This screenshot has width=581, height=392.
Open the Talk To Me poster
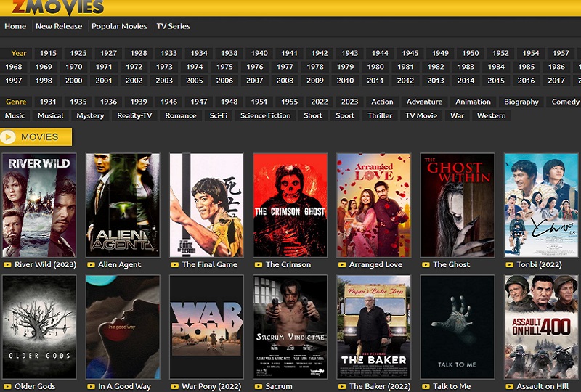[x=458, y=327]
